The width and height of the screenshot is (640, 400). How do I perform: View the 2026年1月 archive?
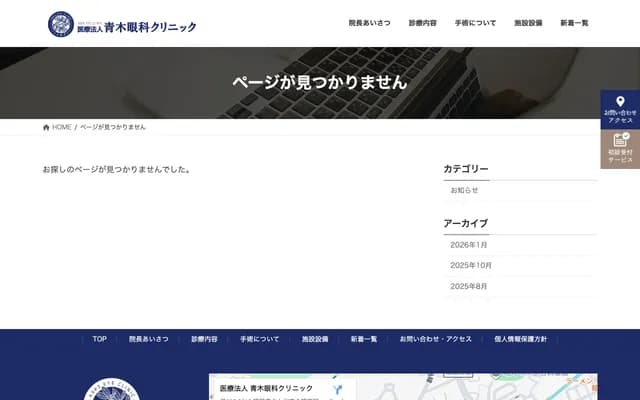click(469, 245)
